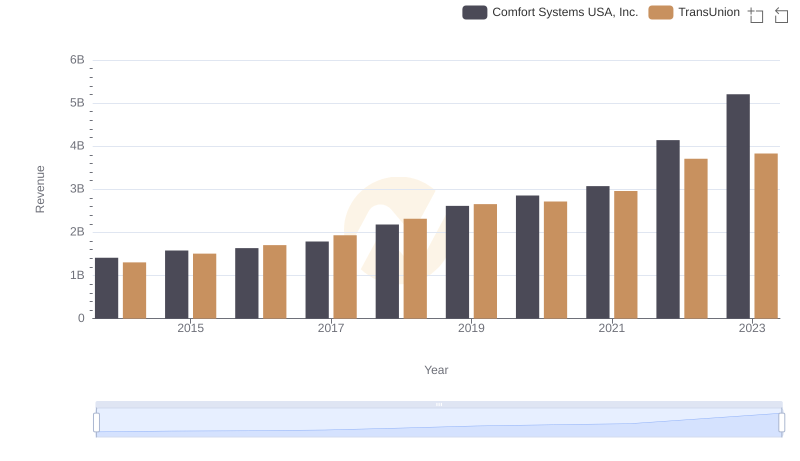Select the 2020 Comfort Systems bar

pos(528,257)
